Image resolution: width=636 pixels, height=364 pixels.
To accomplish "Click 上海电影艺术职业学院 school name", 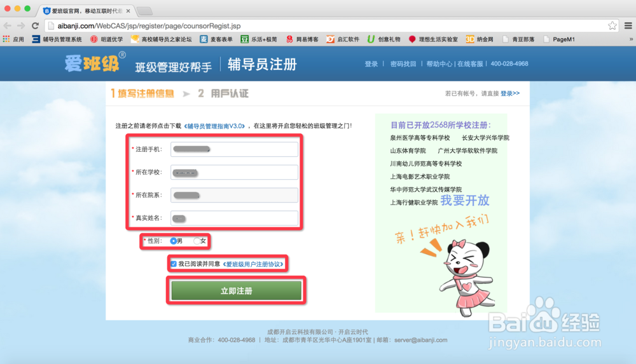I will click(420, 177).
